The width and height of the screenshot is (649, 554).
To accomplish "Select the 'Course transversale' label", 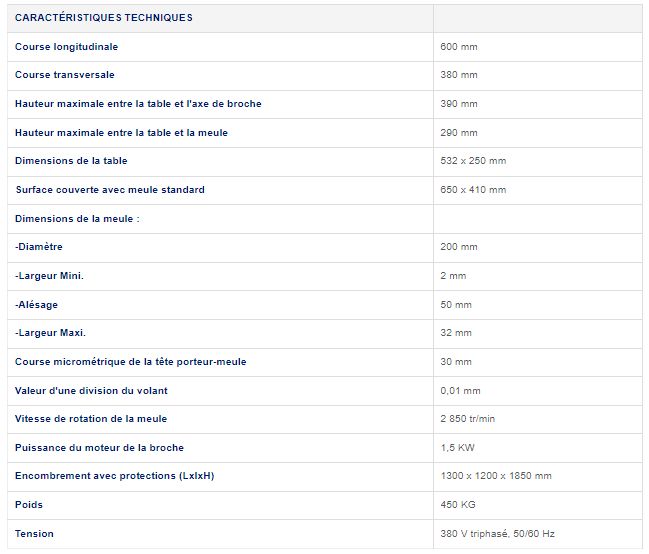I will point(64,75).
